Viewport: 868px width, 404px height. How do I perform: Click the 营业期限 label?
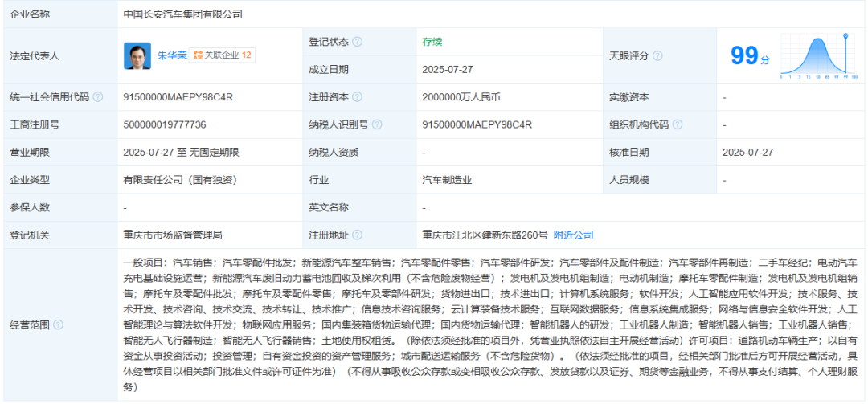point(30,152)
